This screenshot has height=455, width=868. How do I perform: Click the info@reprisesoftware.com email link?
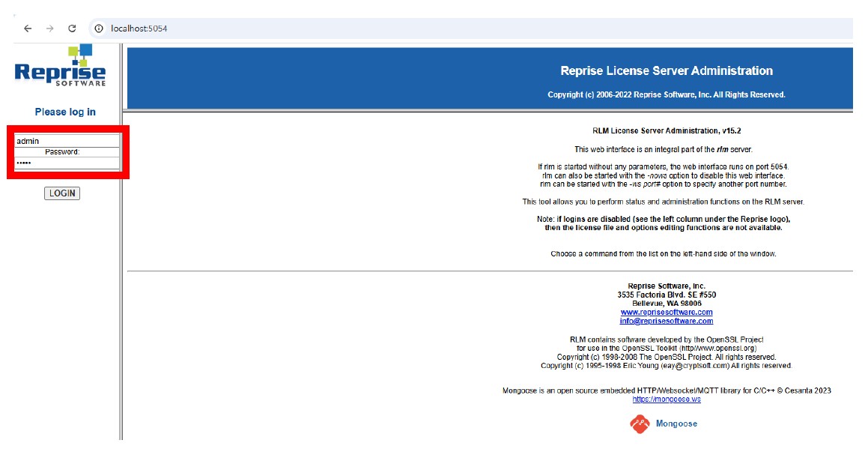click(x=667, y=321)
